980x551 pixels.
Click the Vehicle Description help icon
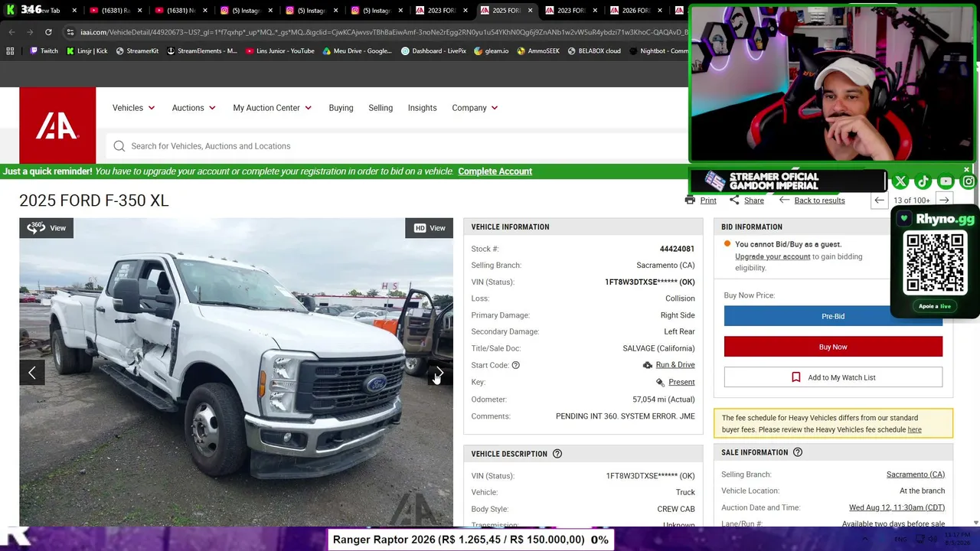pyautogui.click(x=557, y=454)
